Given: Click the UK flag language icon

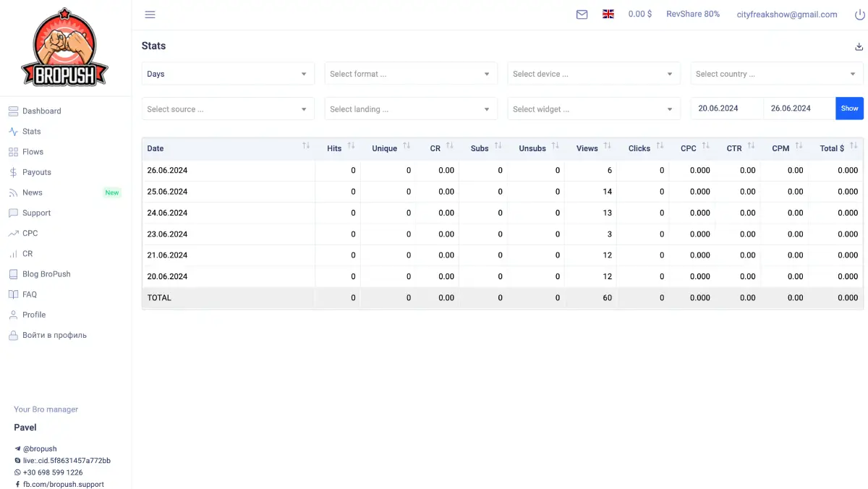Looking at the screenshot, I should [608, 14].
